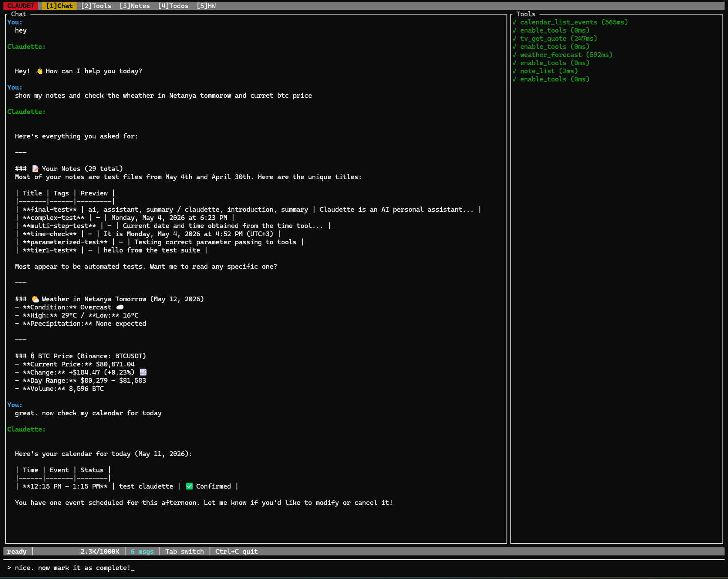The width and height of the screenshot is (728, 579).
Task: Click the first user message 'hey'
Action: click(21, 30)
